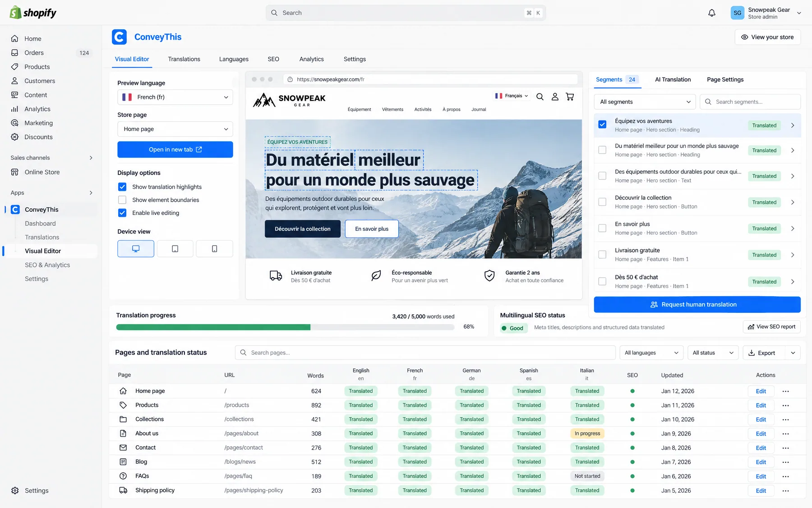
Task: Select desktop device view
Action: coord(136,249)
